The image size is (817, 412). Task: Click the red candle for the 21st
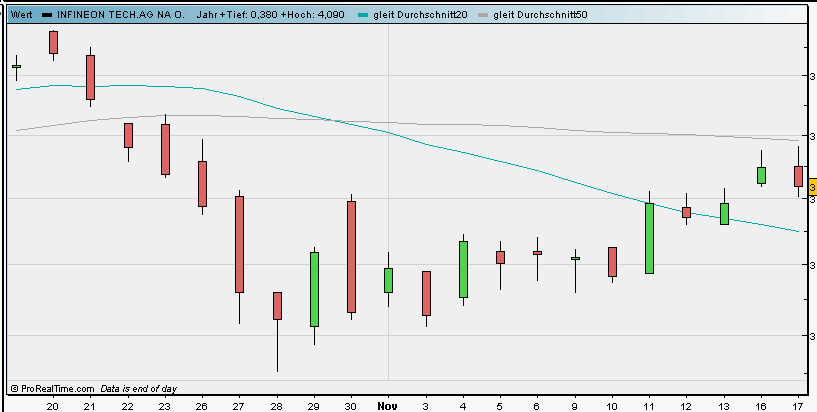(90, 77)
